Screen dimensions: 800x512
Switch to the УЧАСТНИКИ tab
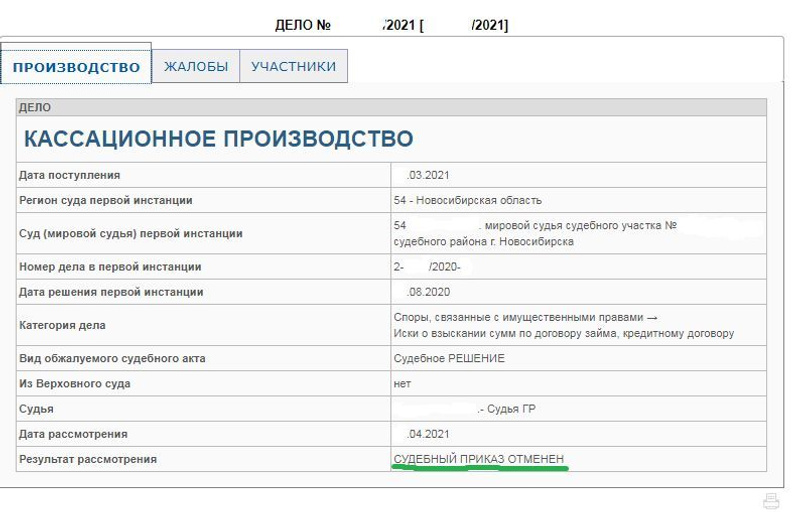click(293, 66)
